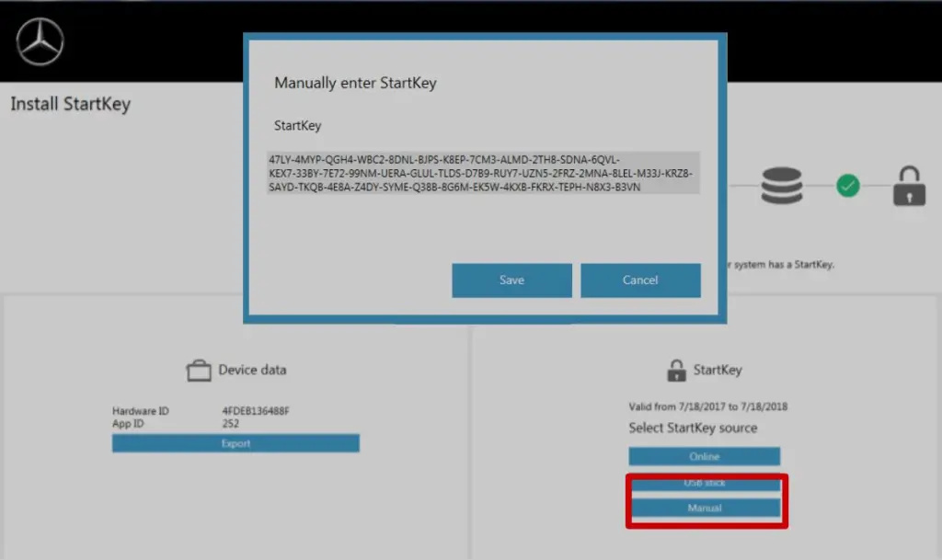Click the briefcase icon beside Device data
Screen dimensions: 942x560
[x=199, y=371]
